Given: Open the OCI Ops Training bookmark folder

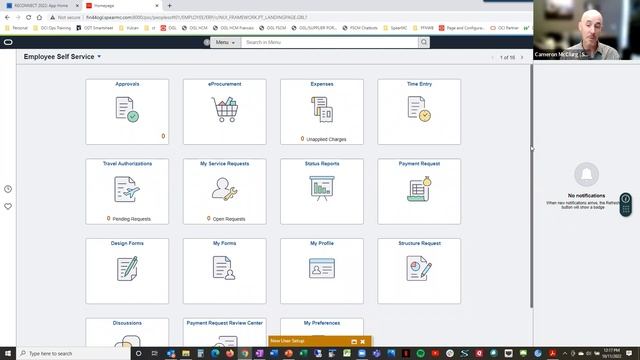Looking at the screenshot, I should 52,28.
